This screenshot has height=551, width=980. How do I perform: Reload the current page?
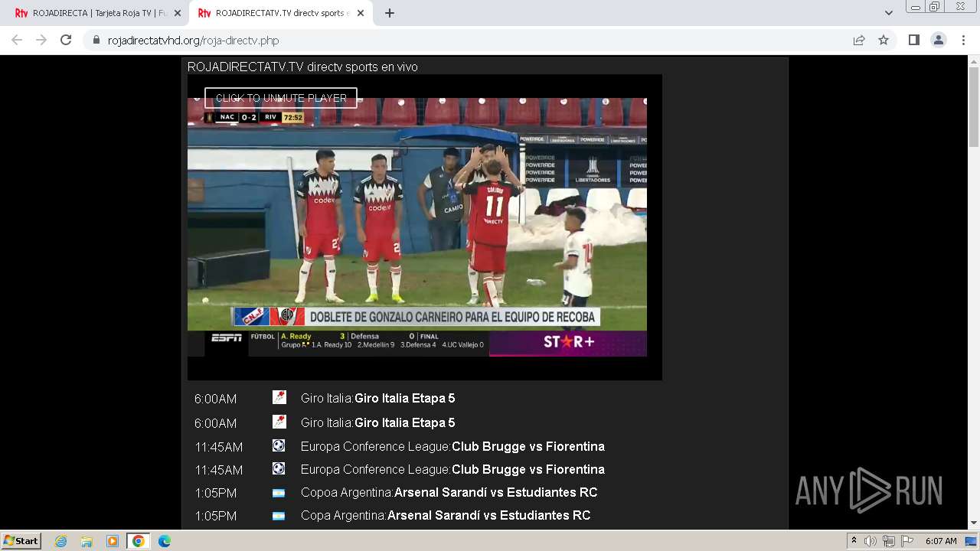(66, 40)
